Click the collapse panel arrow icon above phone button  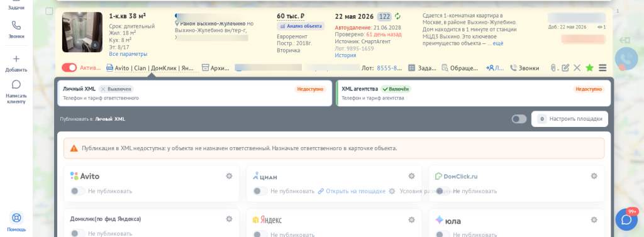tap(625, 40)
